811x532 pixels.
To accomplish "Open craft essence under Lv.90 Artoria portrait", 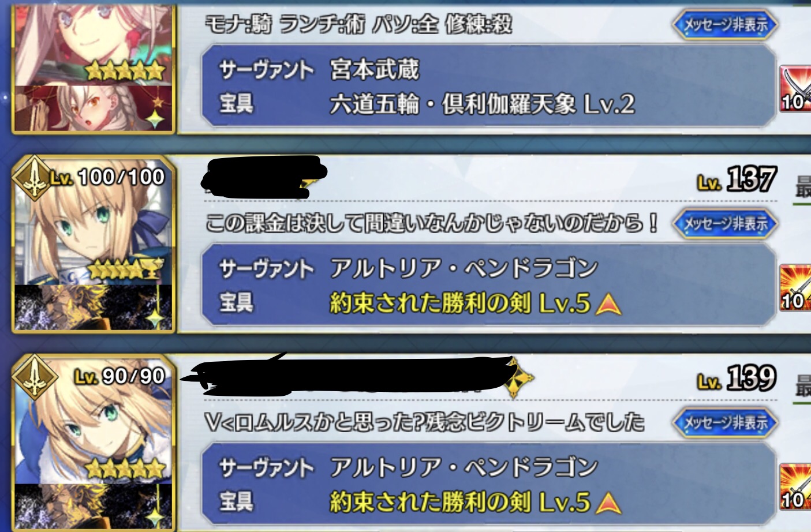I will pyautogui.click(x=93, y=507).
